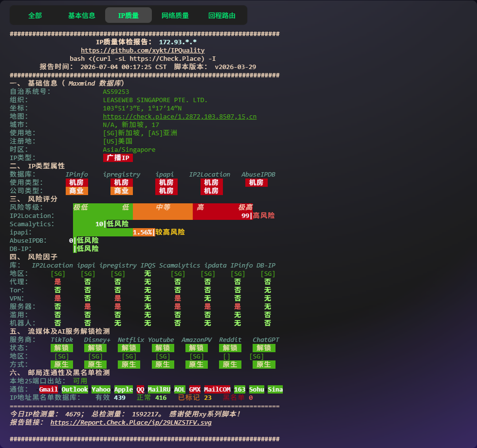Click the MailCOM connectivity badge
This screenshot has width=477, height=448.
[217, 389]
